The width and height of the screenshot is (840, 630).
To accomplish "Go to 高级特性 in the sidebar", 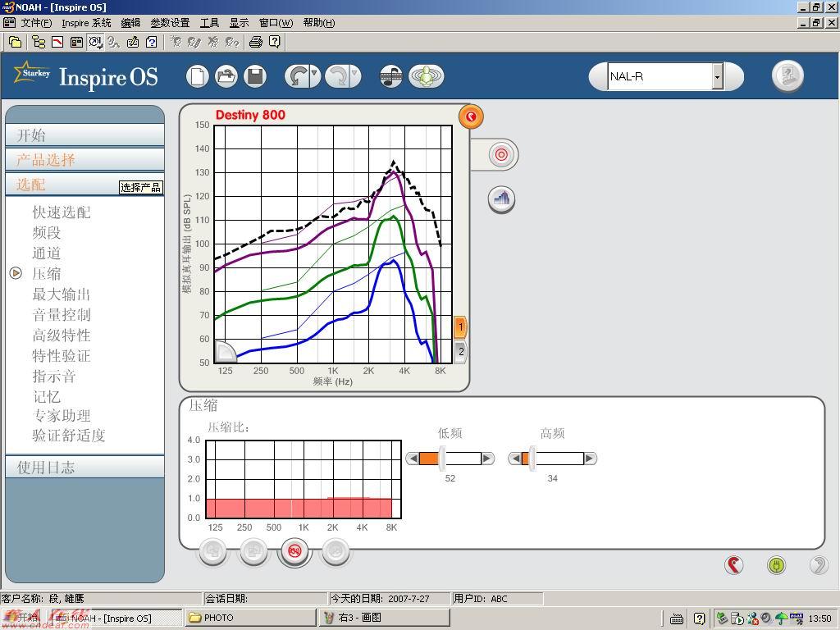I will click(x=61, y=336).
